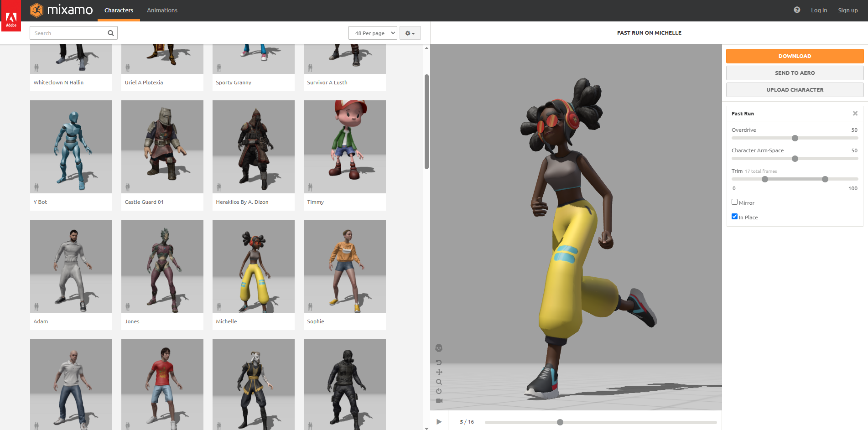Click the Sign up link

(848, 10)
